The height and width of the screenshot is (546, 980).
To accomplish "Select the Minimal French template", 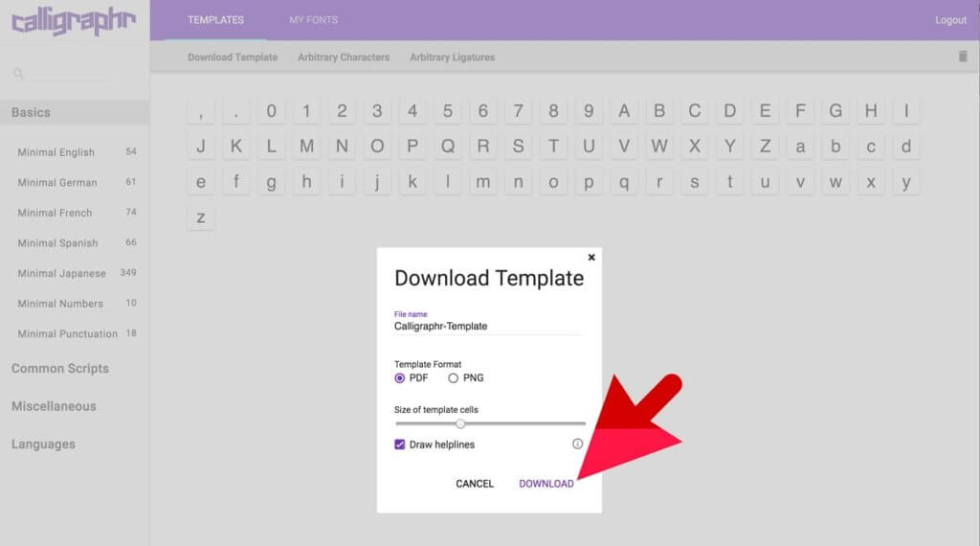I will tap(75, 213).
